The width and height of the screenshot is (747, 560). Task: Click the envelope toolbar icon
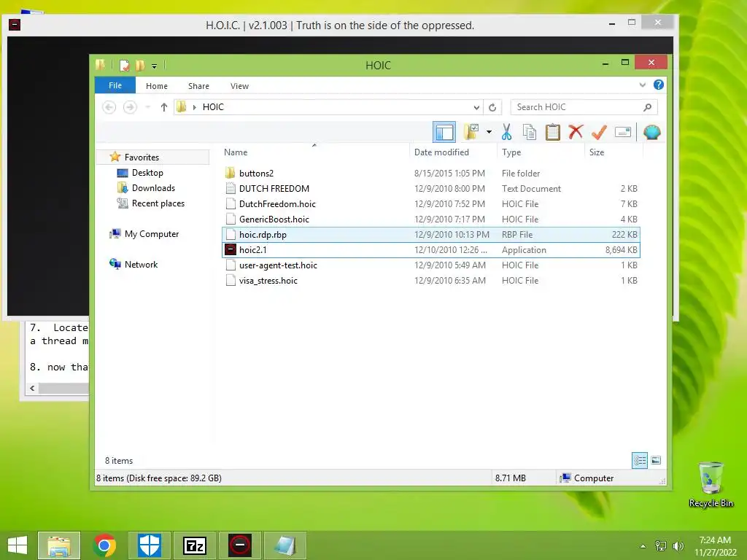[x=623, y=132]
